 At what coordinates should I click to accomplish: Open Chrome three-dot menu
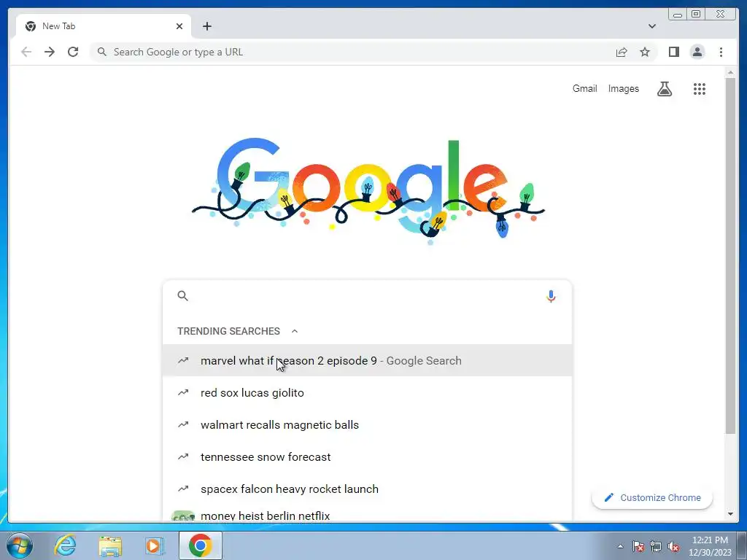tap(721, 52)
